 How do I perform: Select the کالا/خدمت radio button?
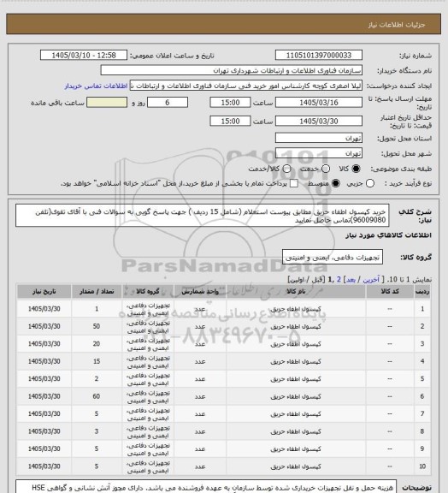[x=286, y=169]
